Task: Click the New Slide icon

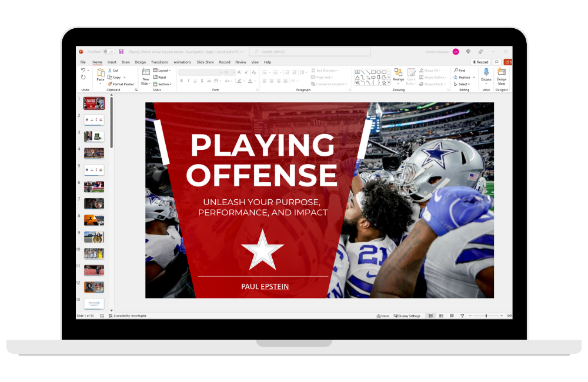Action: [x=146, y=72]
